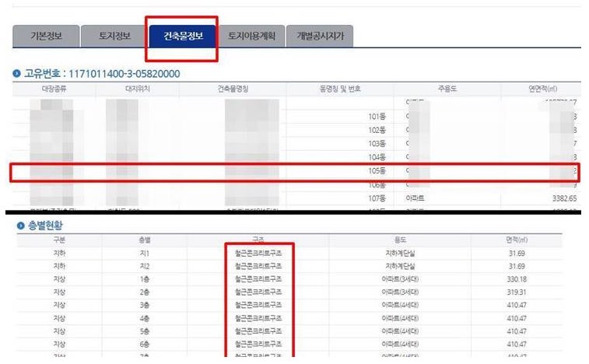
Task: Click the 3382.65 floor area value
Action: point(564,198)
